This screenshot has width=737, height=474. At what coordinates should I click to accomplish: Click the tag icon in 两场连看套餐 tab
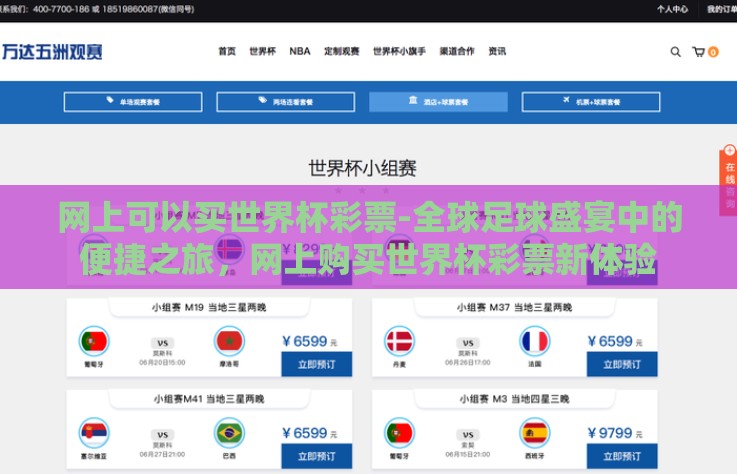point(263,100)
